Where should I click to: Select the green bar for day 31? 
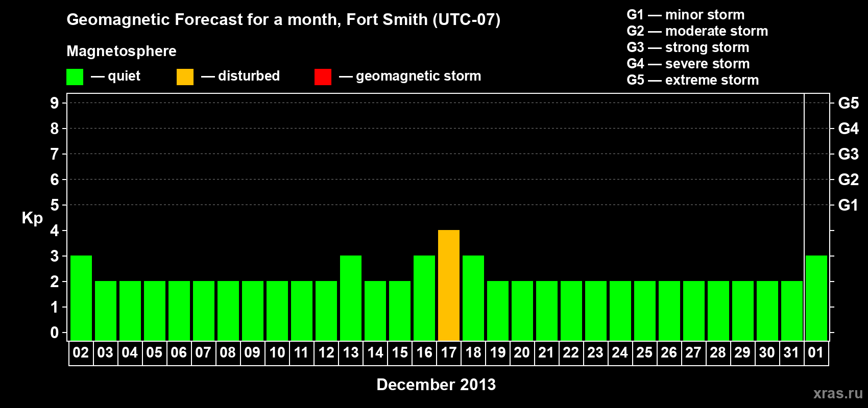click(x=792, y=311)
